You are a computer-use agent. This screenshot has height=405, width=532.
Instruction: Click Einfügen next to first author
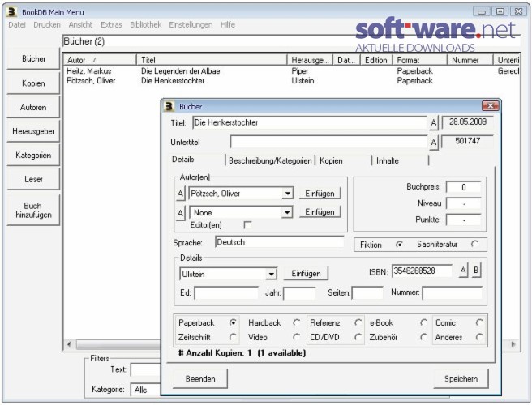coord(320,194)
